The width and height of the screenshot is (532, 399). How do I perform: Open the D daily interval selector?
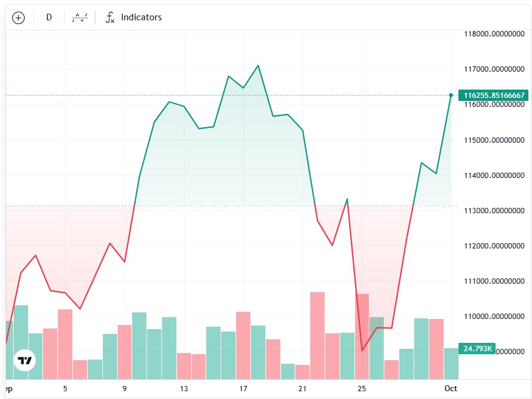point(49,17)
